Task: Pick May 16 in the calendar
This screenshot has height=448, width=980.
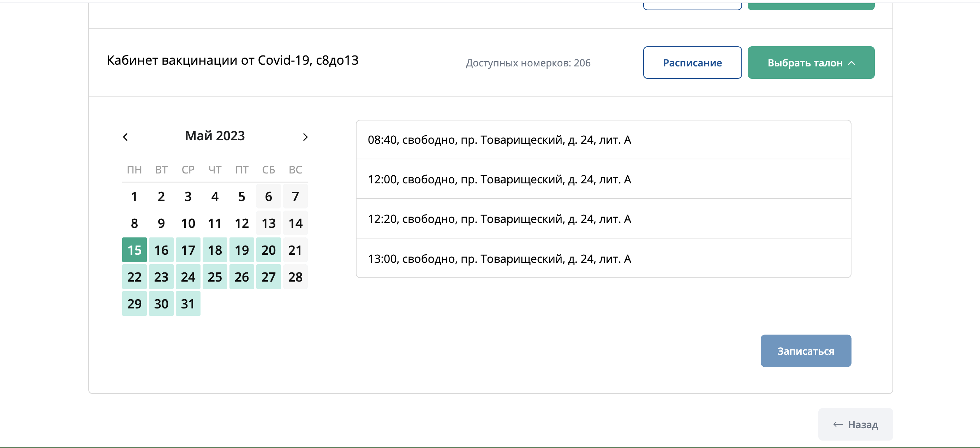Action: [x=161, y=250]
